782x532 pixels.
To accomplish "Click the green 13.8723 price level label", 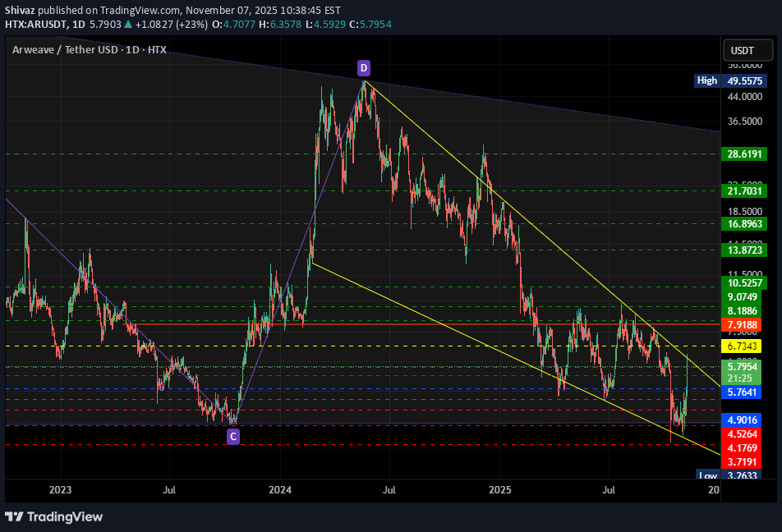I will [743, 249].
